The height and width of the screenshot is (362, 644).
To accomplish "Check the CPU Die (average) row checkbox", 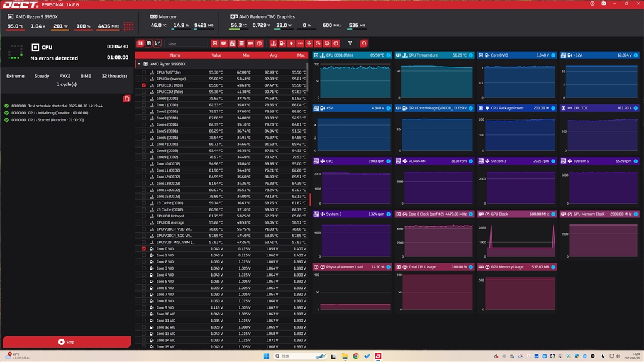I will point(144,79).
